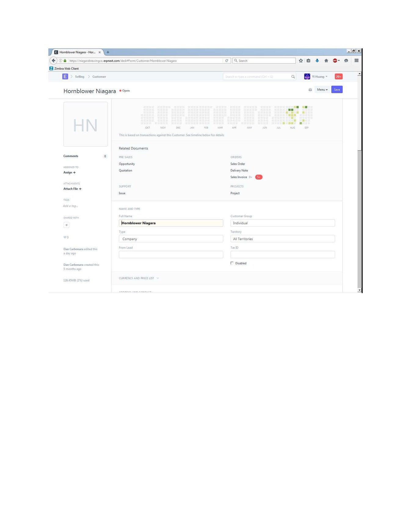
Task: Open the Quotation related documents
Action: (x=125, y=170)
